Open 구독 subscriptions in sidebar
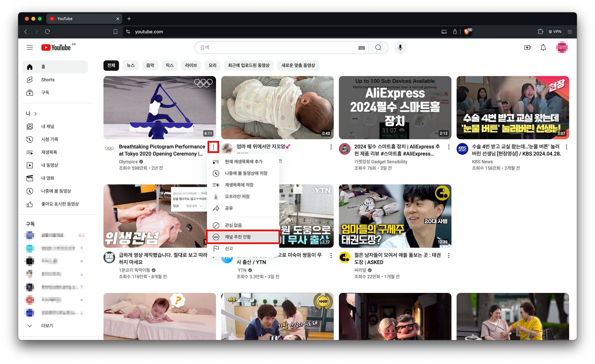The image size is (595, 364). (x=55, y=92)
